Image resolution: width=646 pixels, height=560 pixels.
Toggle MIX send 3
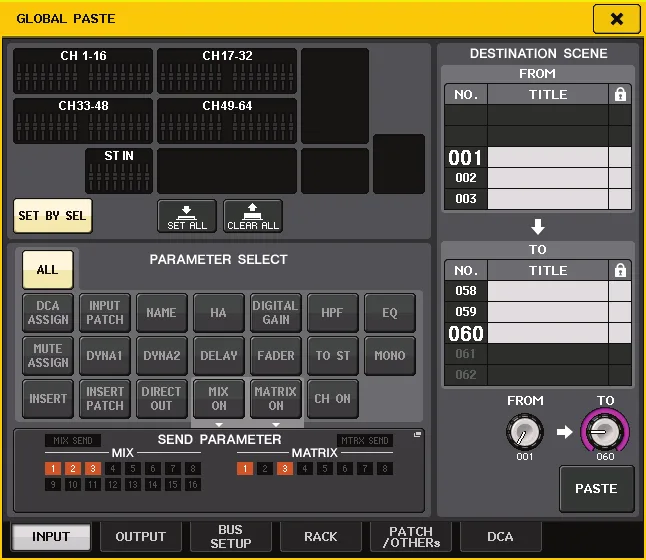pos(93,469)
